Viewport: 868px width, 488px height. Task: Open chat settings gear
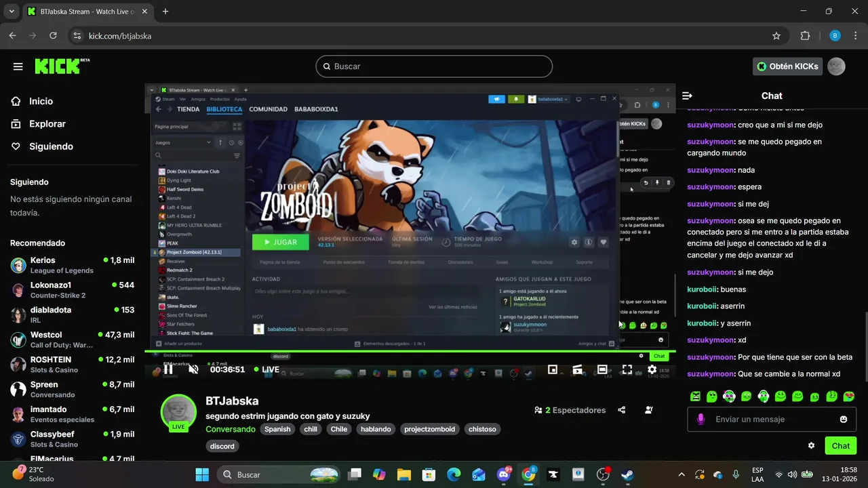point(811,445)
